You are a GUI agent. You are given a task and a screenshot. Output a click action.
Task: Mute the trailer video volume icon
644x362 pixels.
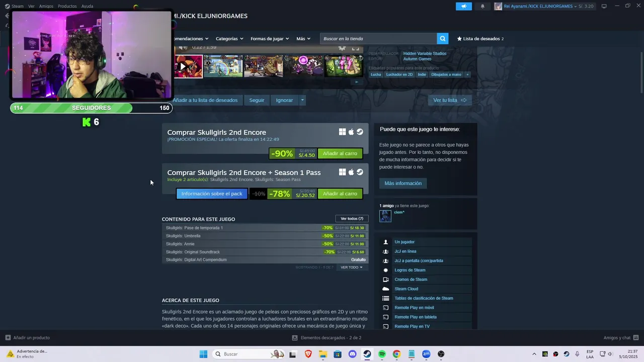pyautogui.click(x=183, y=47)
